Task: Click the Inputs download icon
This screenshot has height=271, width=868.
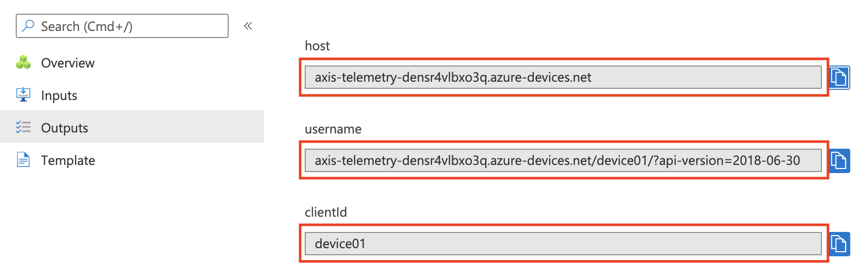Action: coord(23,95)
